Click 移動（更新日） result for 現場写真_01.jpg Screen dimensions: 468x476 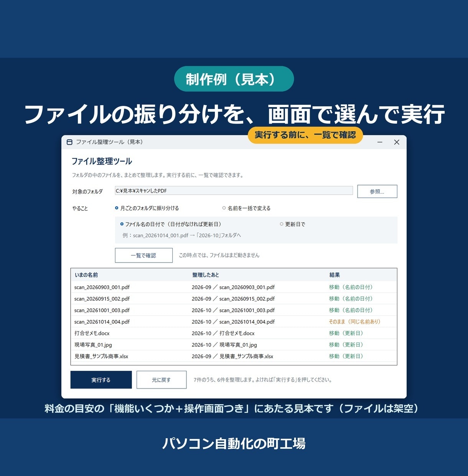pos(346,345)
